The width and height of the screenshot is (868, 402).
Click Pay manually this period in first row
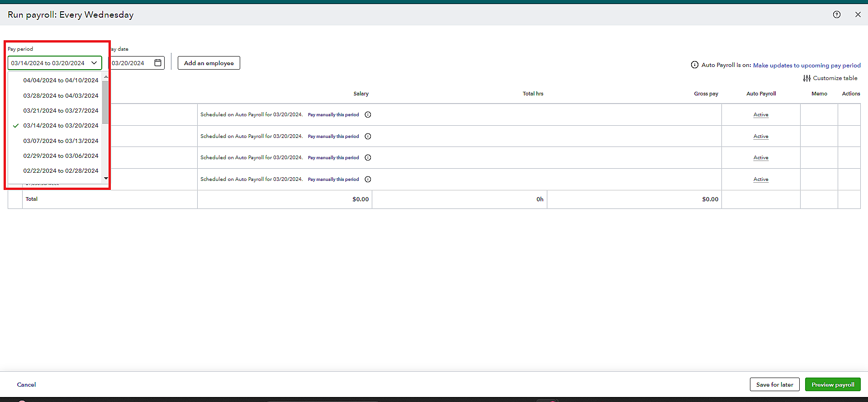(333, 115)
